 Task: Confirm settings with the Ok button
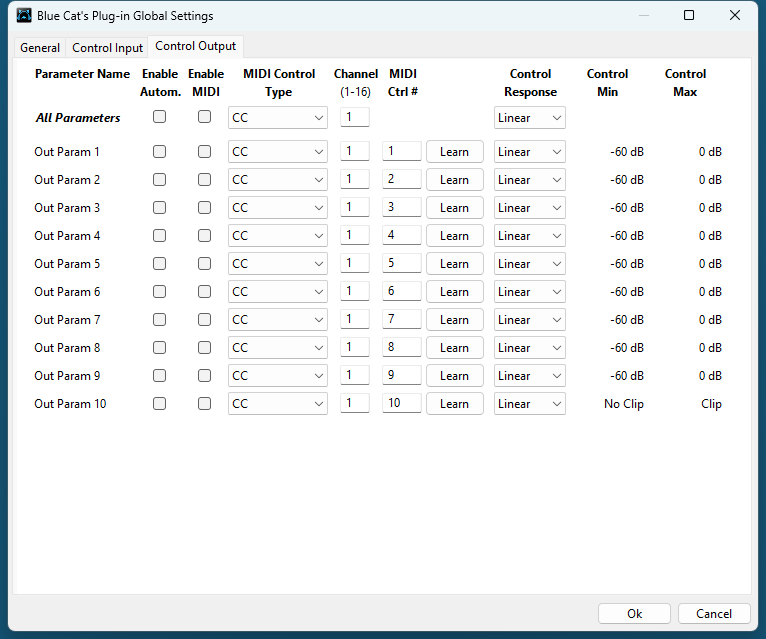click(634, 614)
